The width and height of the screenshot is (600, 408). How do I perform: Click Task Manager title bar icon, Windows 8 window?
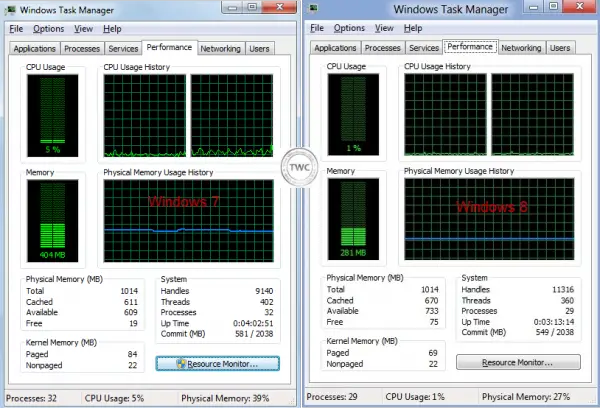(x=314, y=8)
